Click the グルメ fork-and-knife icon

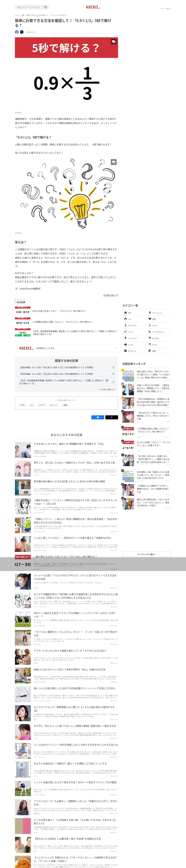pyautogui.click(x=150, y=344)
